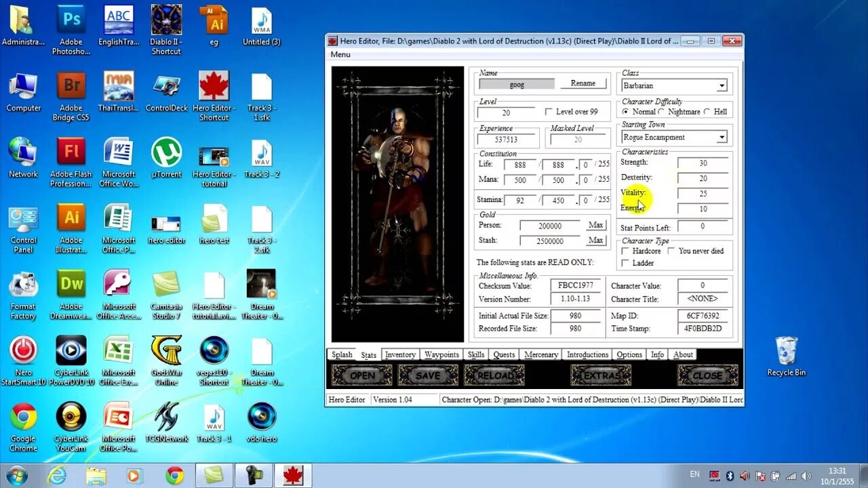Switch to the Mercenary tab
868x488 pixels.
(541, 354)
